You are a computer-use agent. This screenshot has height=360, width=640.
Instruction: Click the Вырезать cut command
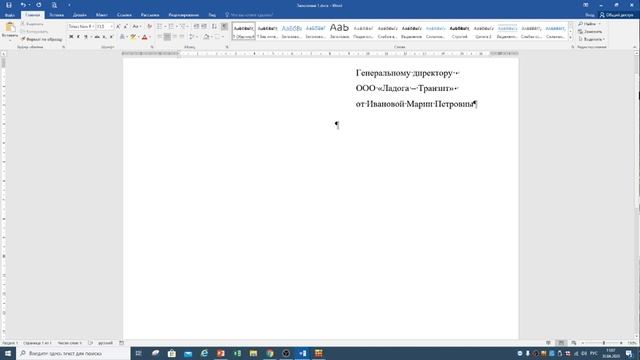tap(32, 24)
